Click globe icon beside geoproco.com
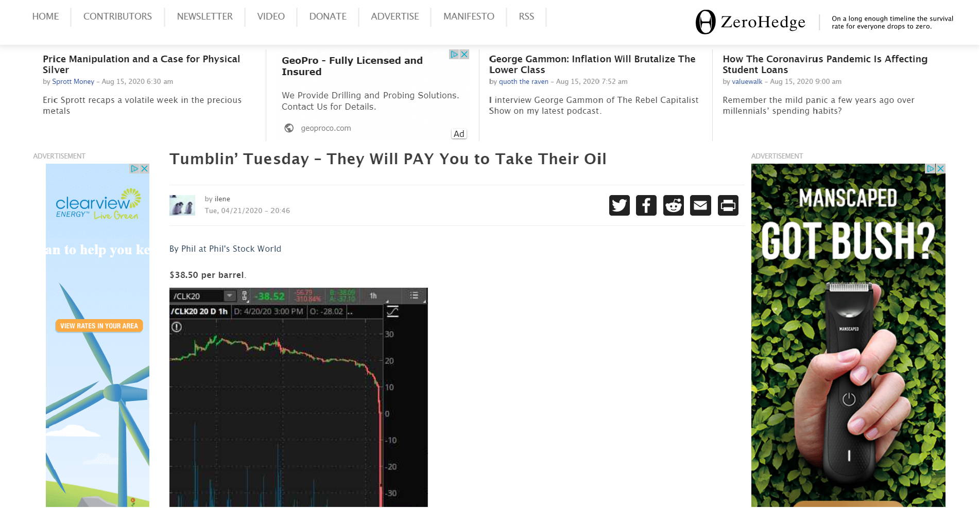Screen dimensions: 980x508 [x=289, y=128]
